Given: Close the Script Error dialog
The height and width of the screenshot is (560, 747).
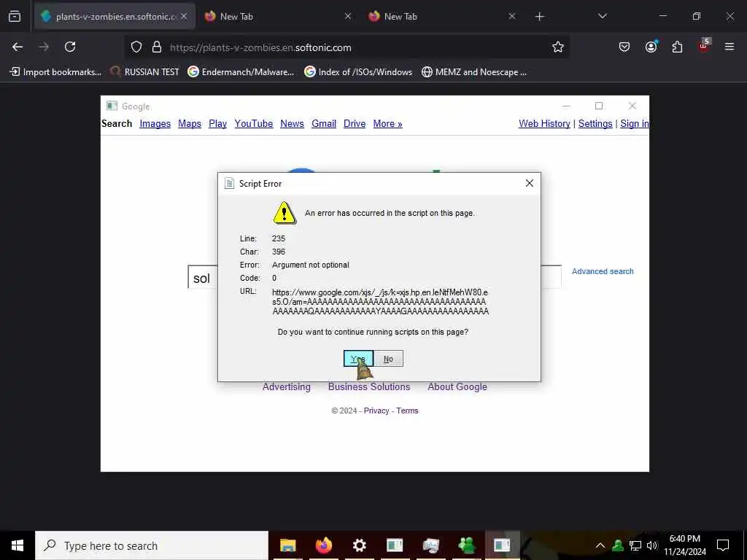Looking at the screenshot, I should point(530,183).
